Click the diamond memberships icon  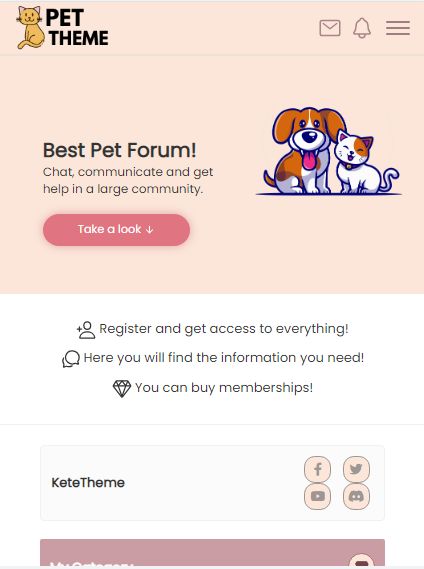coord(122,389)
